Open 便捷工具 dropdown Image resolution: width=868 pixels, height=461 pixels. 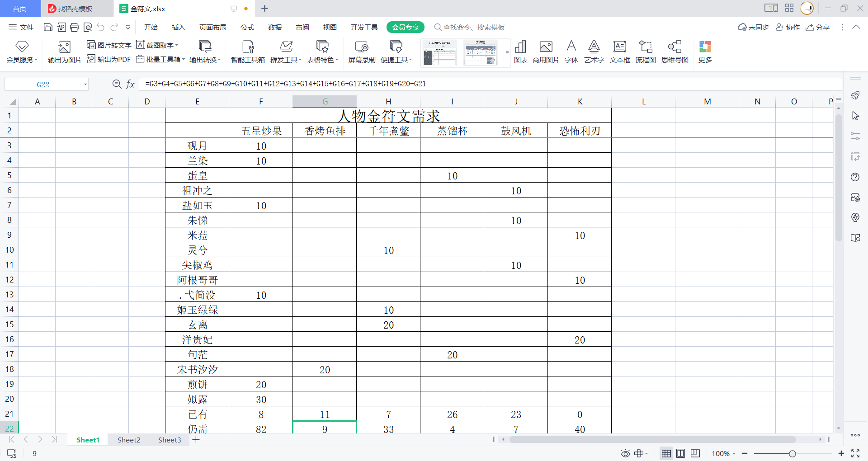click(x=396, y=51)
